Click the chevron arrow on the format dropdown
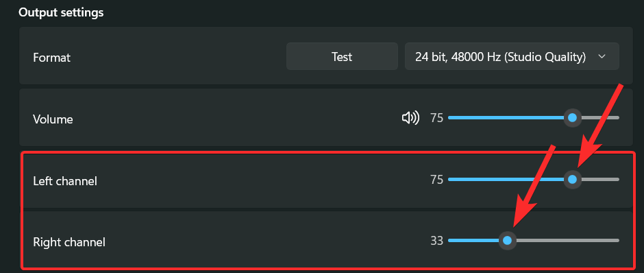 (602, 56)
